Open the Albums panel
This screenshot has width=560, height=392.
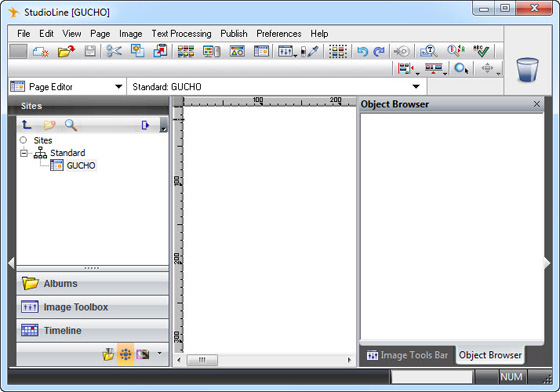point(92,283)
